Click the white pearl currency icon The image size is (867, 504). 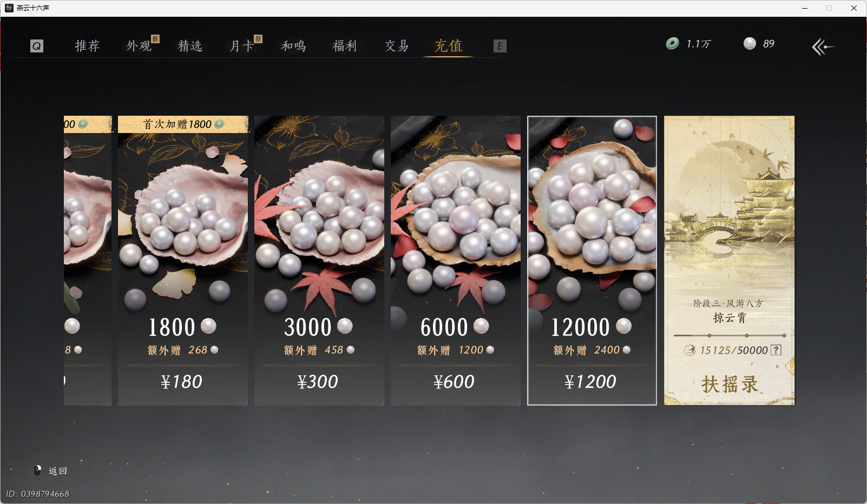click(x=750, y=44)
